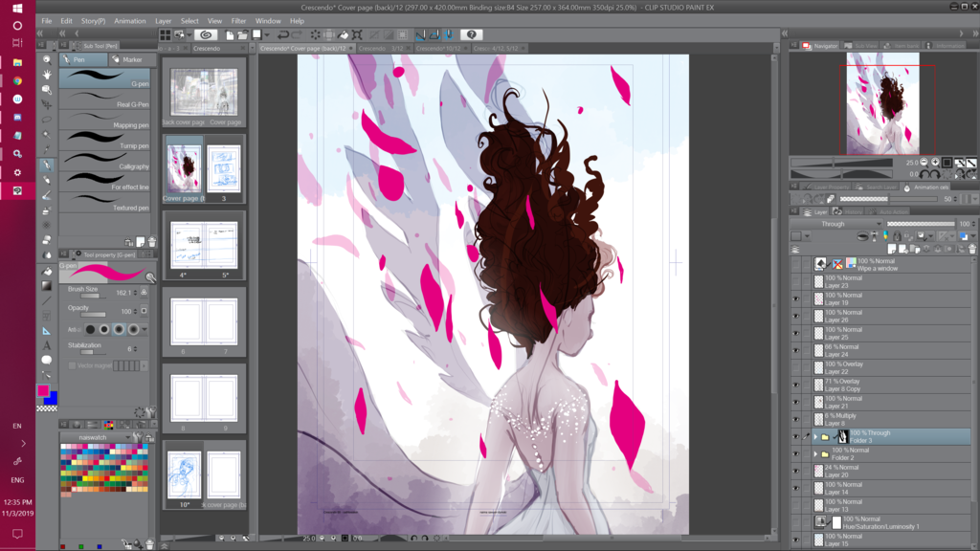This screenshot has width=980, height=551.
Task: Select the Lasso selection tool
Action: coord(47,120)
